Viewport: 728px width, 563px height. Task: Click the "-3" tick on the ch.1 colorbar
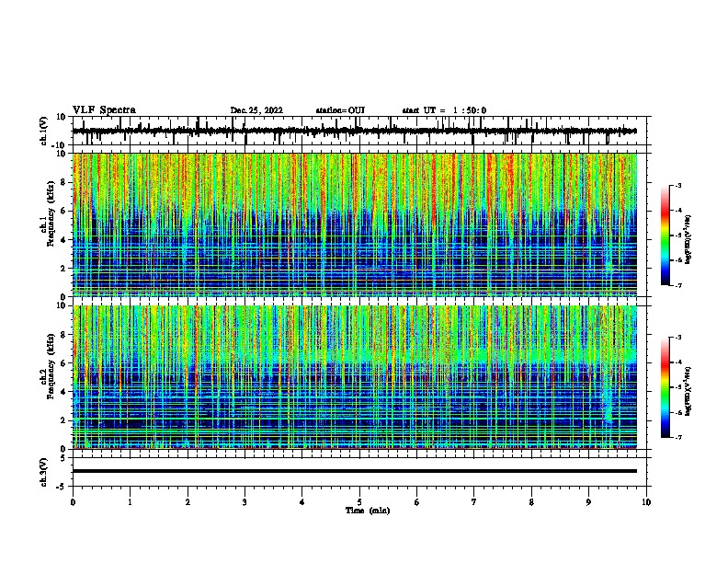[x=677, y=185]
